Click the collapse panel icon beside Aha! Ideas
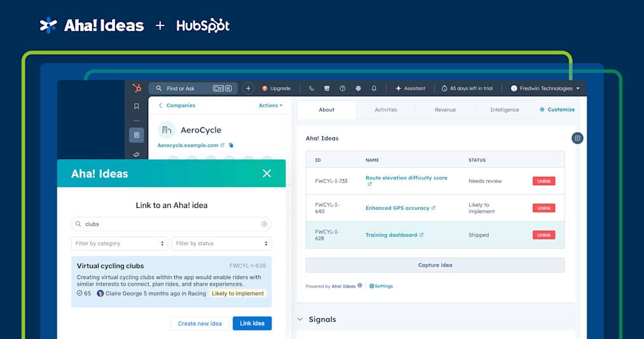 [x=577, y=138]
